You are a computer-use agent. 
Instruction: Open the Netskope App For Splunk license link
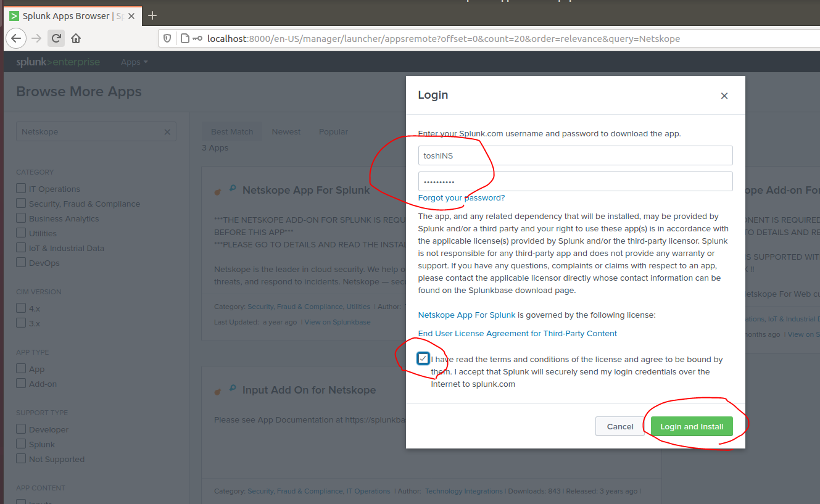[x=466, y=315]
